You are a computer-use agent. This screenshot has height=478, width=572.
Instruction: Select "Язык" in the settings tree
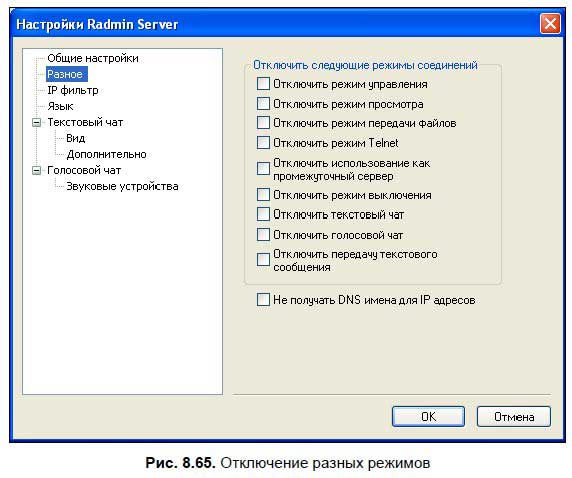point(60,106)
